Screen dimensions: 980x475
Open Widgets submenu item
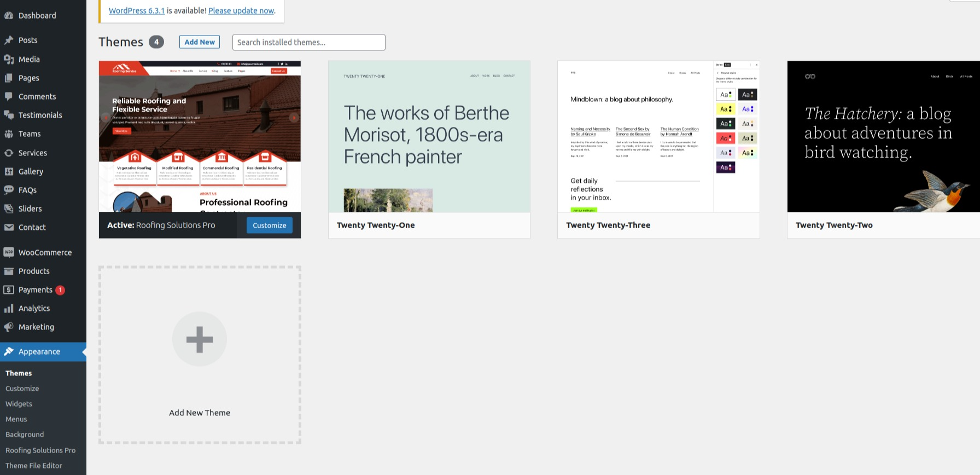pos(19,404)
